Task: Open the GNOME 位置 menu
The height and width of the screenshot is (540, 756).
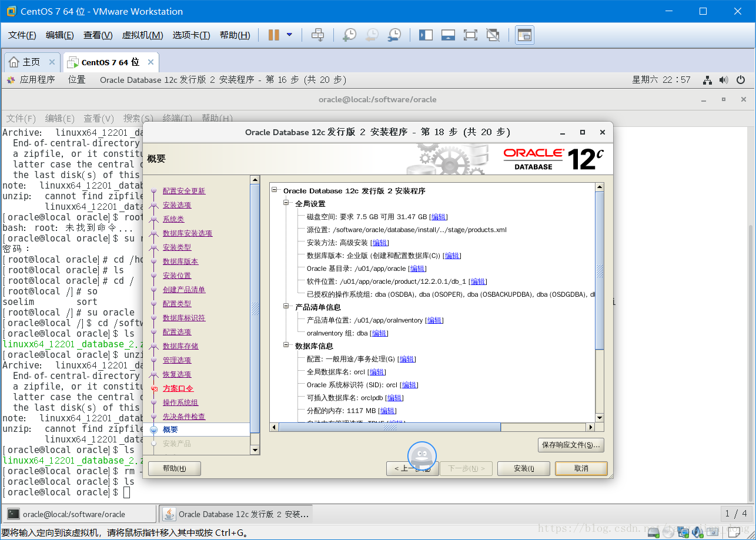Action: tap(76, 80)
